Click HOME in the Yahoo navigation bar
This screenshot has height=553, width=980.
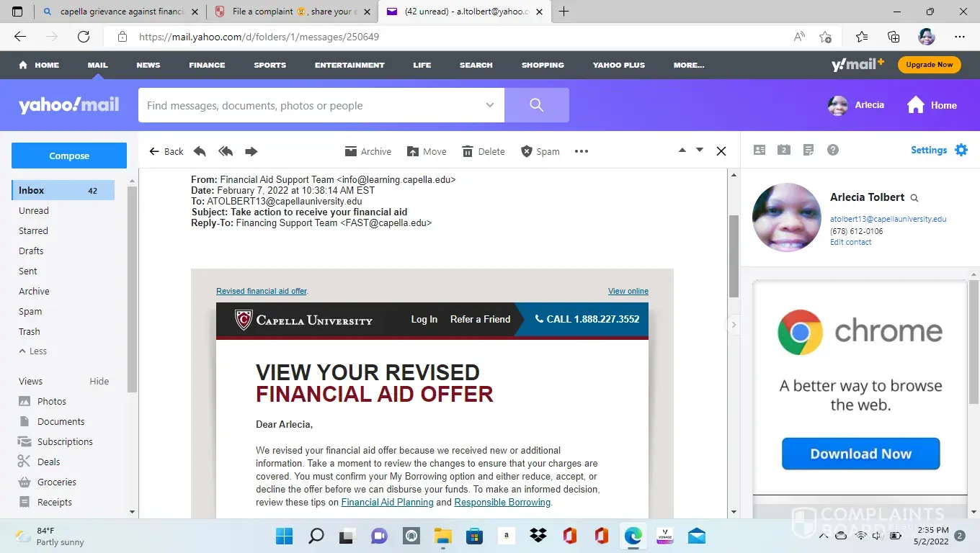coord(39,65)
